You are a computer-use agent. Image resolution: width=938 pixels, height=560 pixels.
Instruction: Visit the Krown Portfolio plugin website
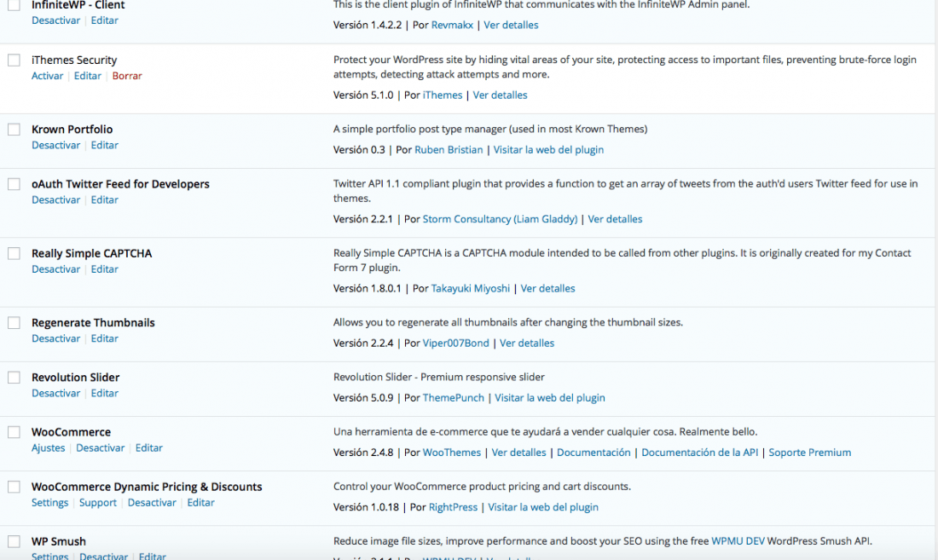point(548,150)
